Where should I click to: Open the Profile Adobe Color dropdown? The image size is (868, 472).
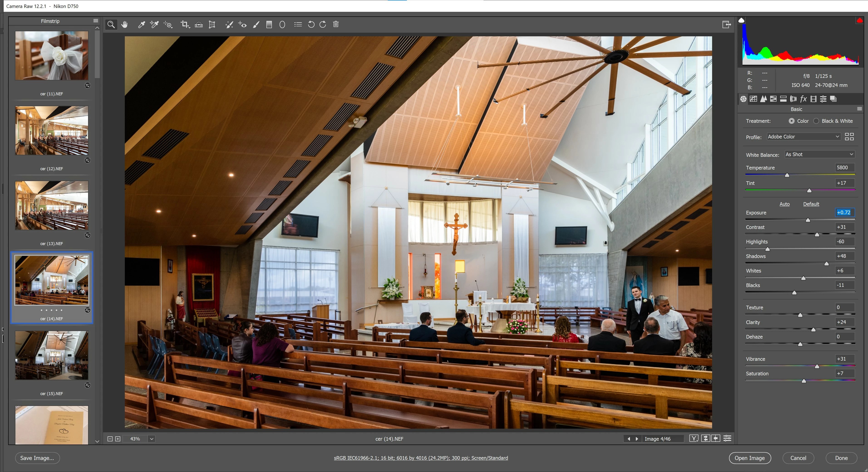(803, 136)
